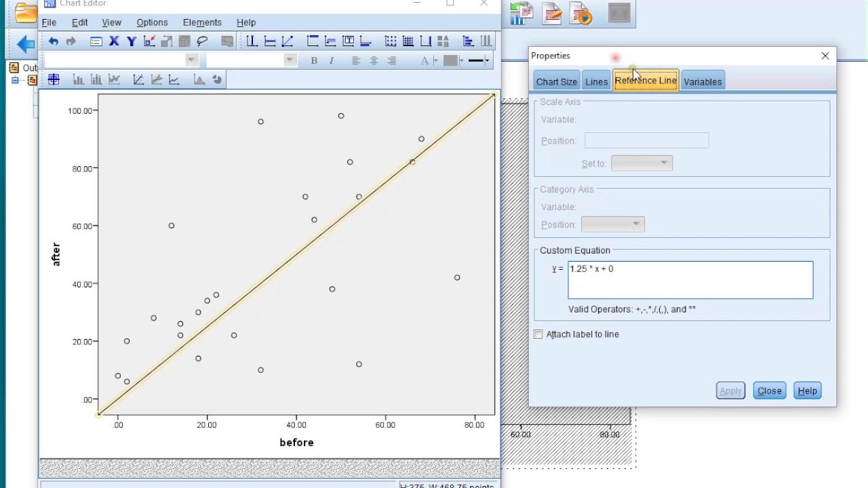868x488 pixels.
Task: Click the Custom Equation input field
Action: point(690,280)
